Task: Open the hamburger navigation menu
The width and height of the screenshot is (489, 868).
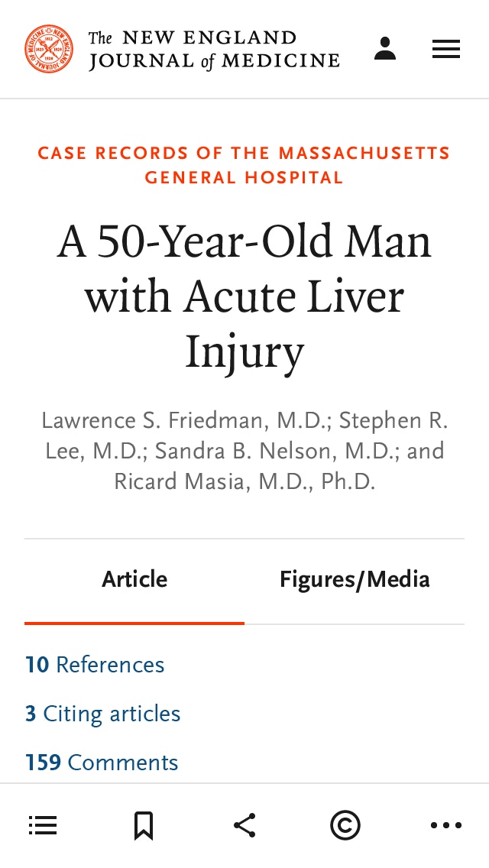Action: [x=446, y=50]
